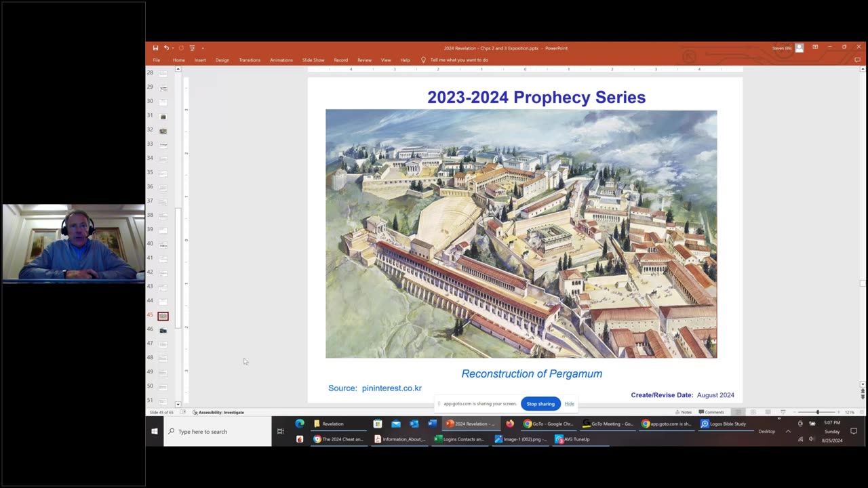Screen dimensions: 868x488
Task: Open Ribbon Display Options icon
Action: coord(815,47)
